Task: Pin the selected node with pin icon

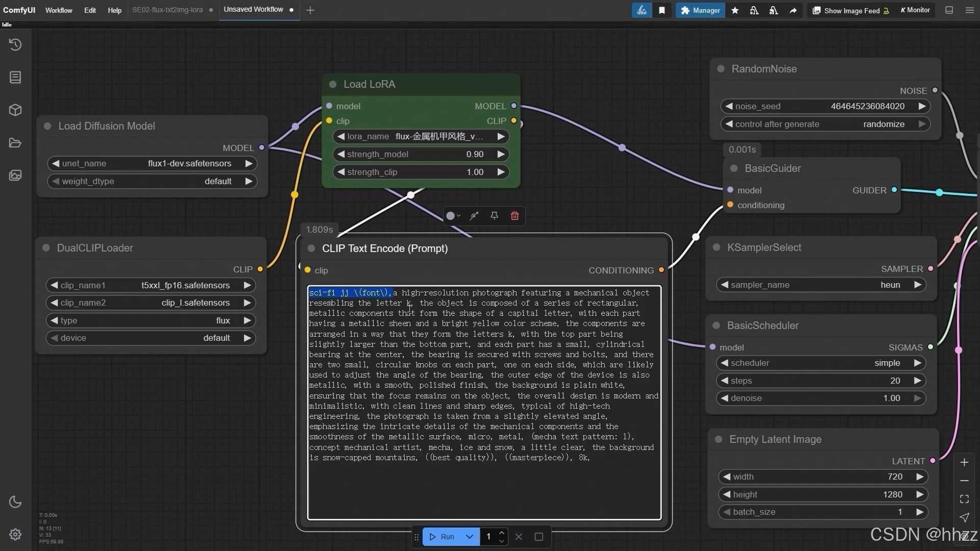Action: click(494, 216)
